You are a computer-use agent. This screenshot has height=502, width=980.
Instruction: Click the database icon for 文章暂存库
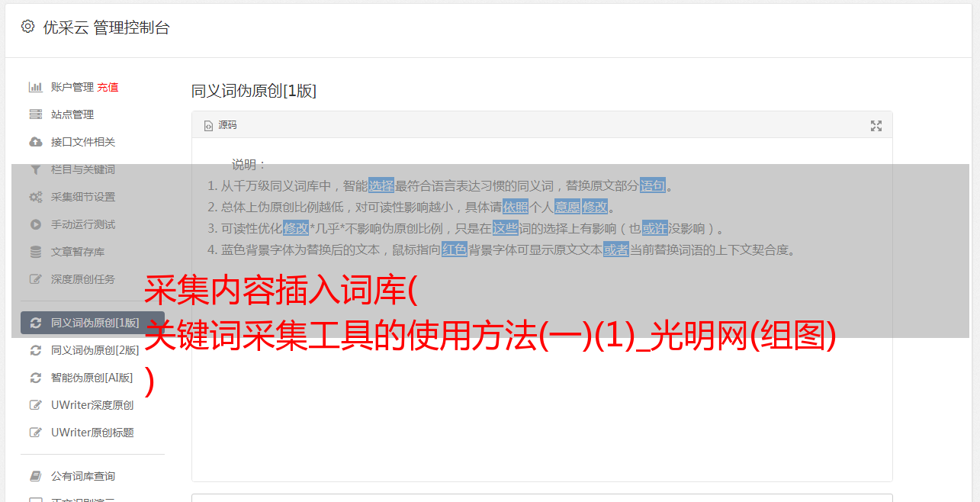(x=35, y=252)
